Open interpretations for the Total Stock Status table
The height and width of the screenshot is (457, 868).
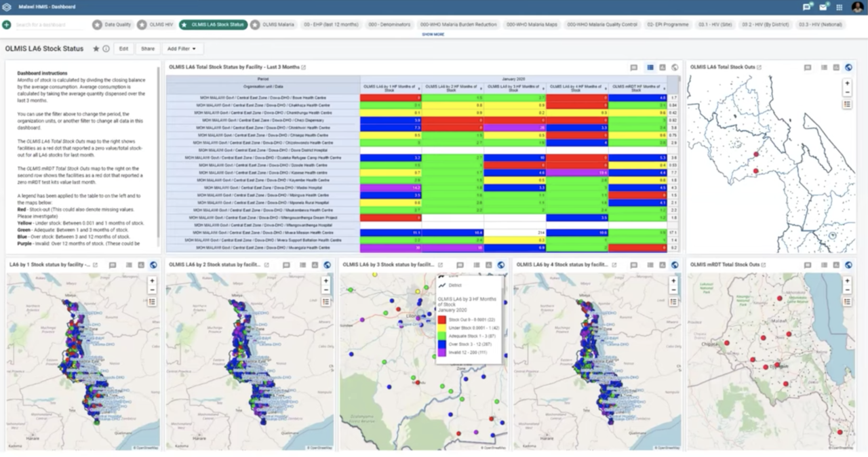click(633, 66)
